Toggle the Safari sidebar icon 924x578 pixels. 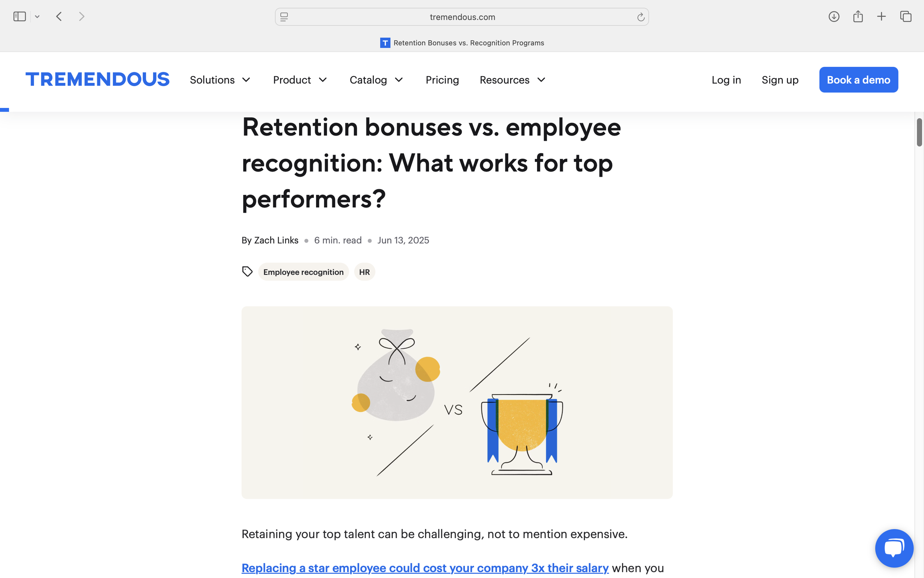[20, 16]
